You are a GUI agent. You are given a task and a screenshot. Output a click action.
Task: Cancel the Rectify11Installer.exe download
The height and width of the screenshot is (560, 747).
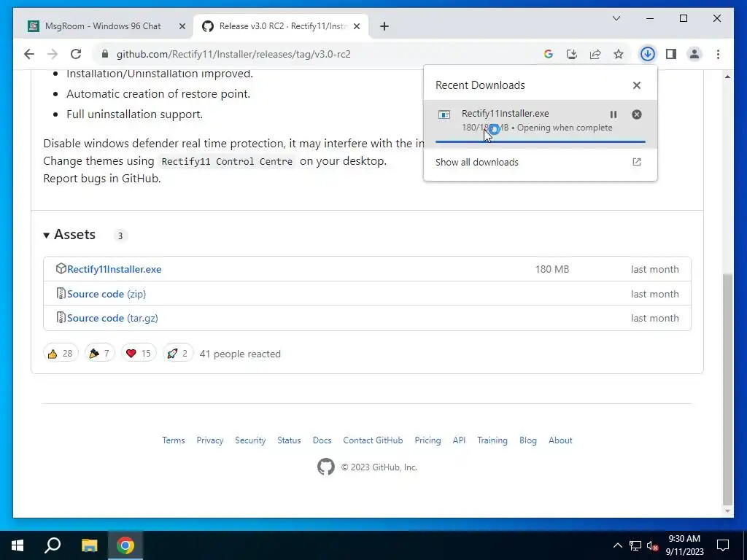point(636,114)
